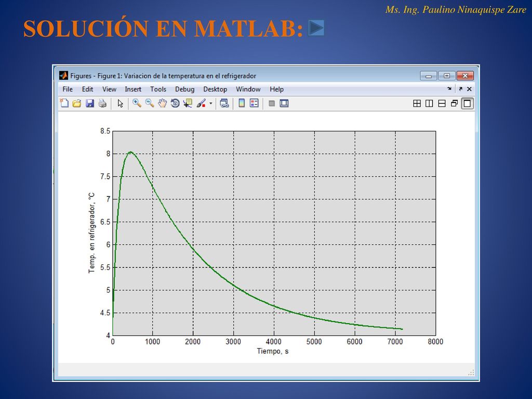
Task: Open the File menu
Action: click(68, 89)
